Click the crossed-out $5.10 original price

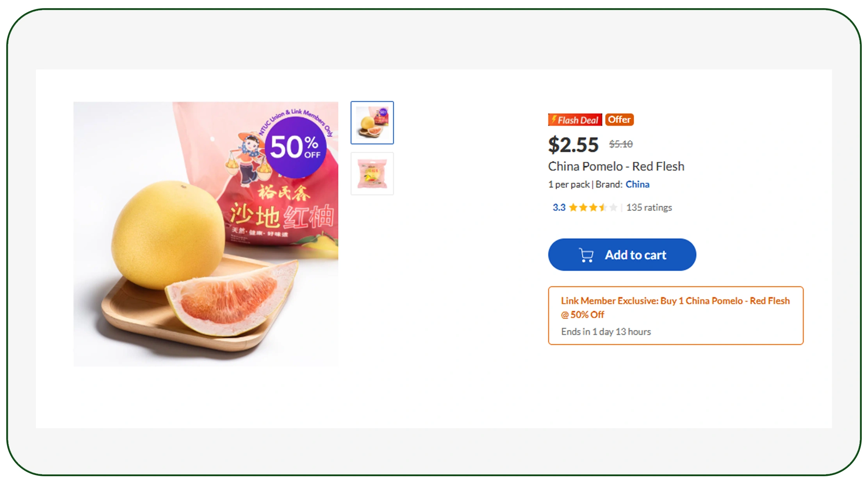click(621, 144)
